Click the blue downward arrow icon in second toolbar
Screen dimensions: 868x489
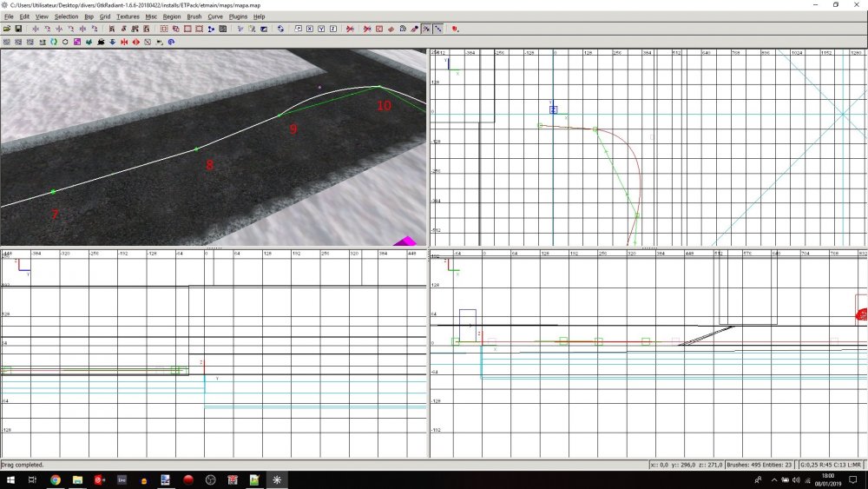pos(112,42)
